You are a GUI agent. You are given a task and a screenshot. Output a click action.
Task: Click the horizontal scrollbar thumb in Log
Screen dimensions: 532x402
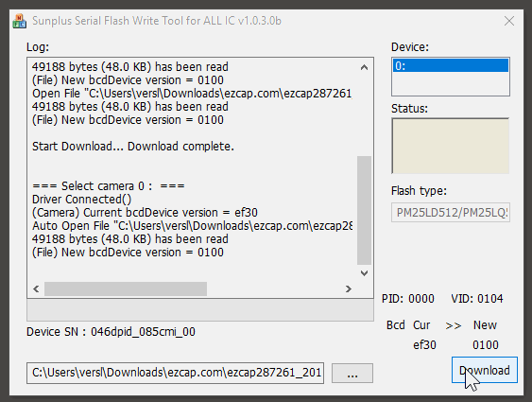126,288
